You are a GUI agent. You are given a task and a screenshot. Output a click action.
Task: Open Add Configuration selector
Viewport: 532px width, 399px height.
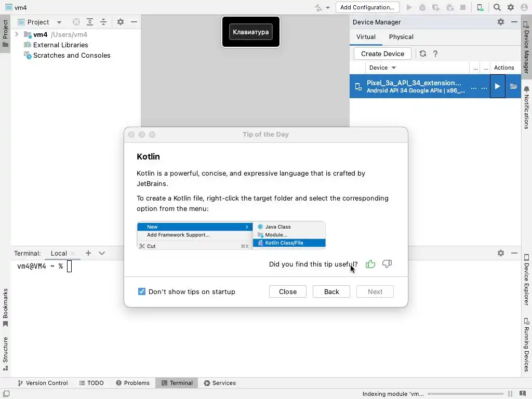click(x=367, y=7)
